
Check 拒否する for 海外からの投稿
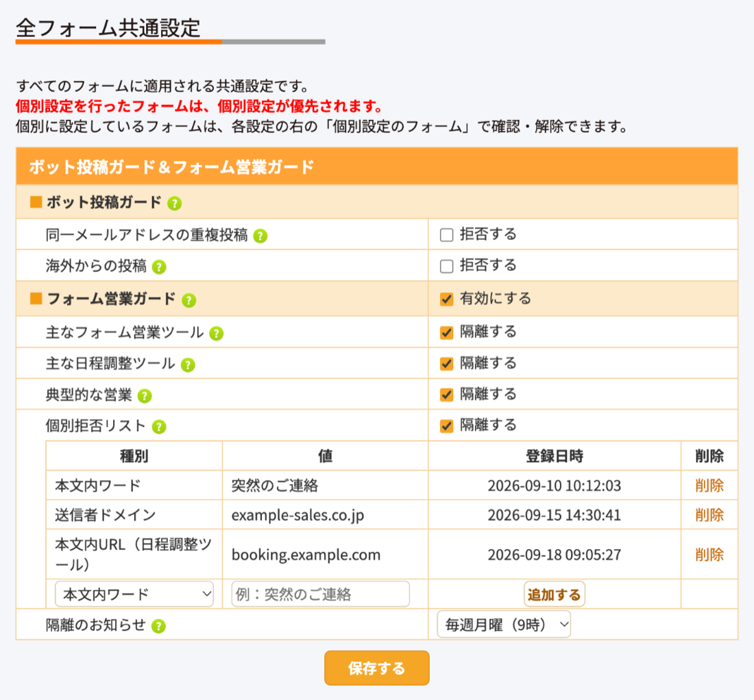(x=447, y=267)
